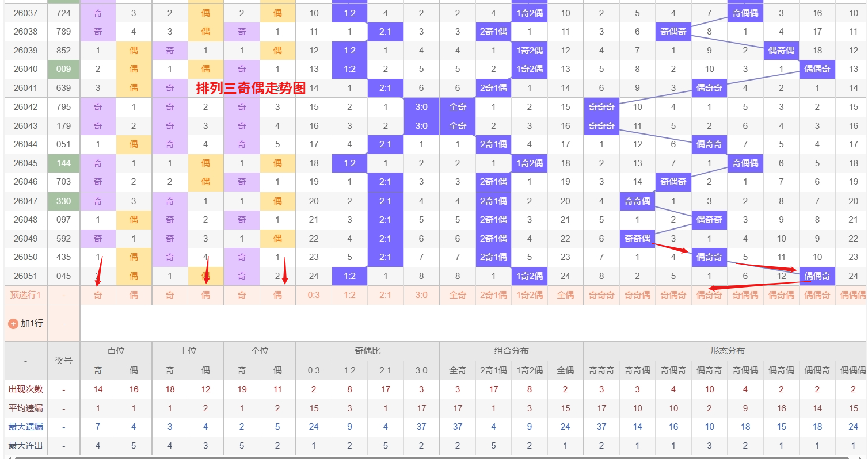Select the 奇奇奇 pattern in the preselection row
The image size is (868, 459).
601,294
